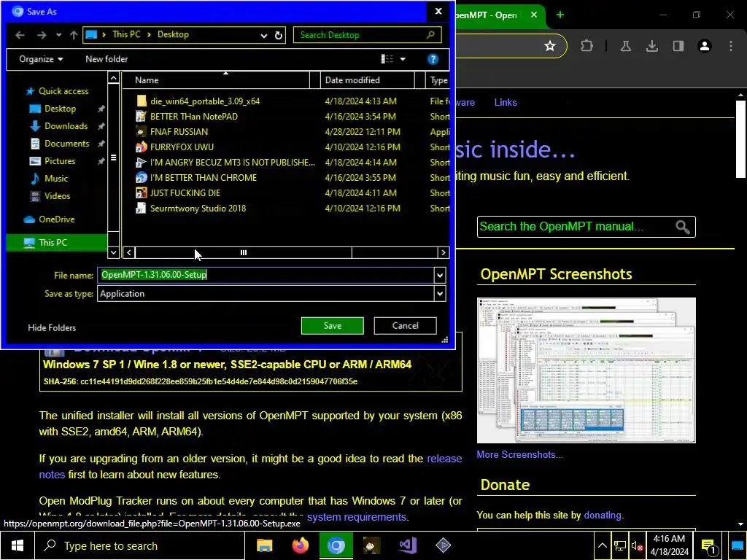Open a new browser tab
The image size is (747, 560).
[x=560, y=15]
